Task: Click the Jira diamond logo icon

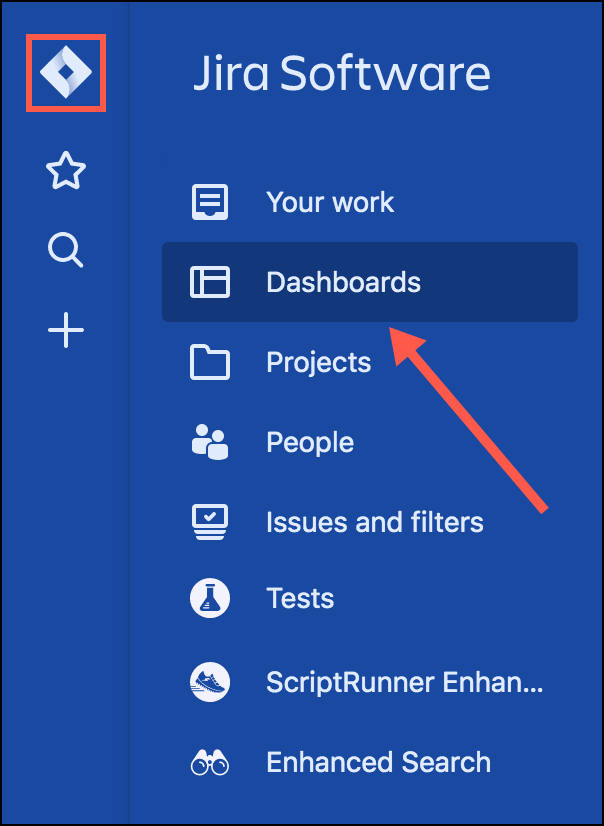Action: tap(66, 73)
